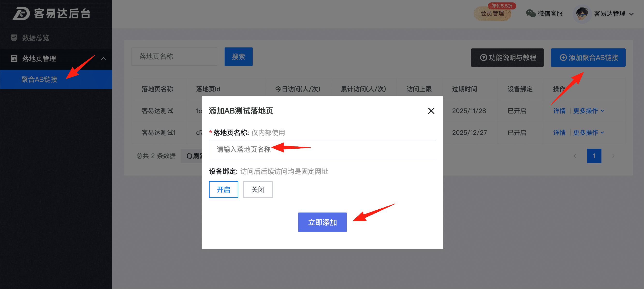Select 关闭 for device binding

257,190
